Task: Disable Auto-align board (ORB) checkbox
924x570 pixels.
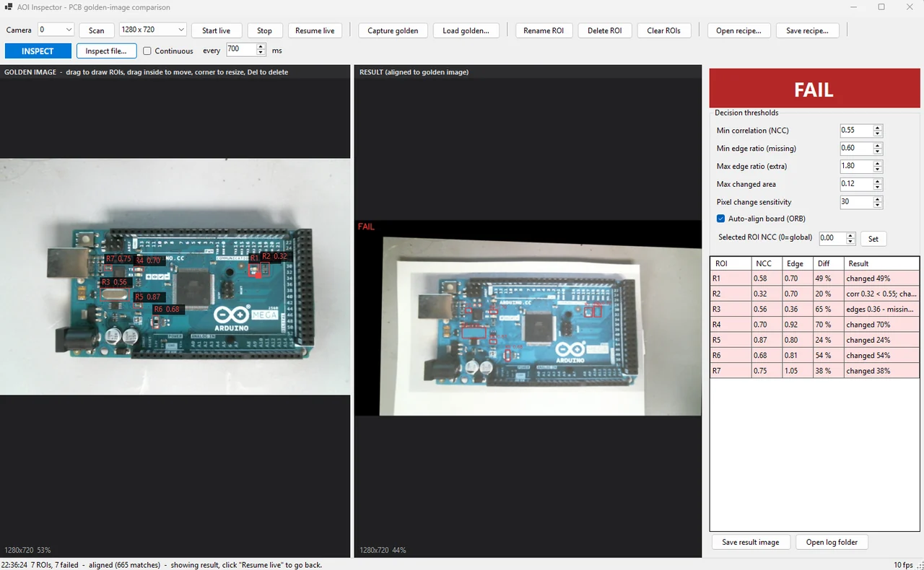Action: pos(720,219)
